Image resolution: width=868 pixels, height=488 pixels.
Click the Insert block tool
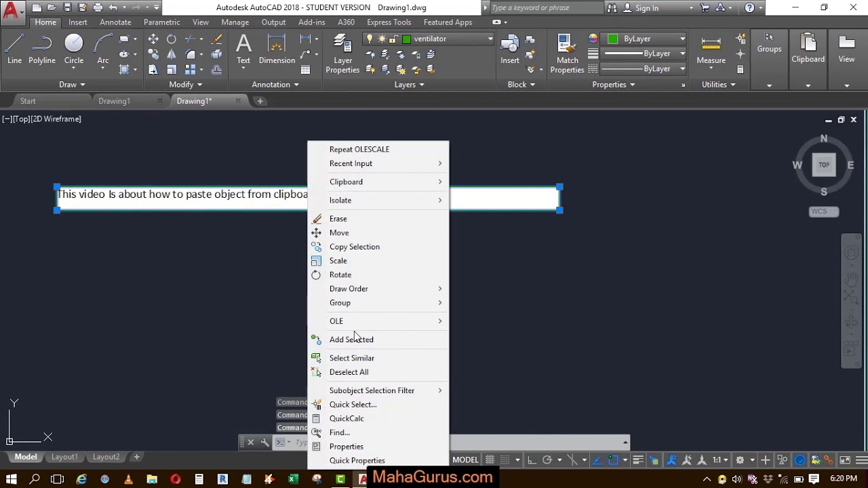[510, 50]
